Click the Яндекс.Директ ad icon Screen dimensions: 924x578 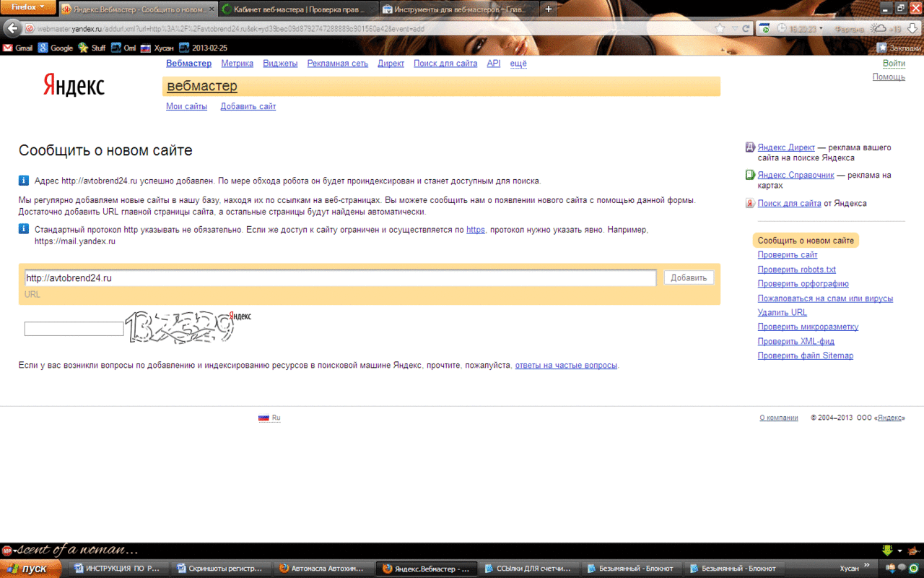pyautogui.click(x=750, y=147)
